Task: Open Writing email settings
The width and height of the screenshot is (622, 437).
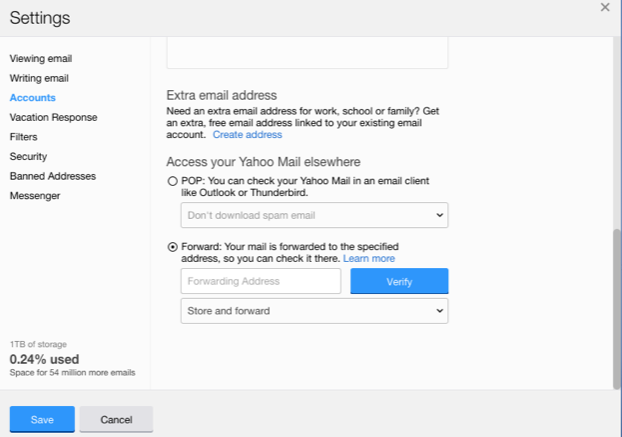Action: [39, 78]
